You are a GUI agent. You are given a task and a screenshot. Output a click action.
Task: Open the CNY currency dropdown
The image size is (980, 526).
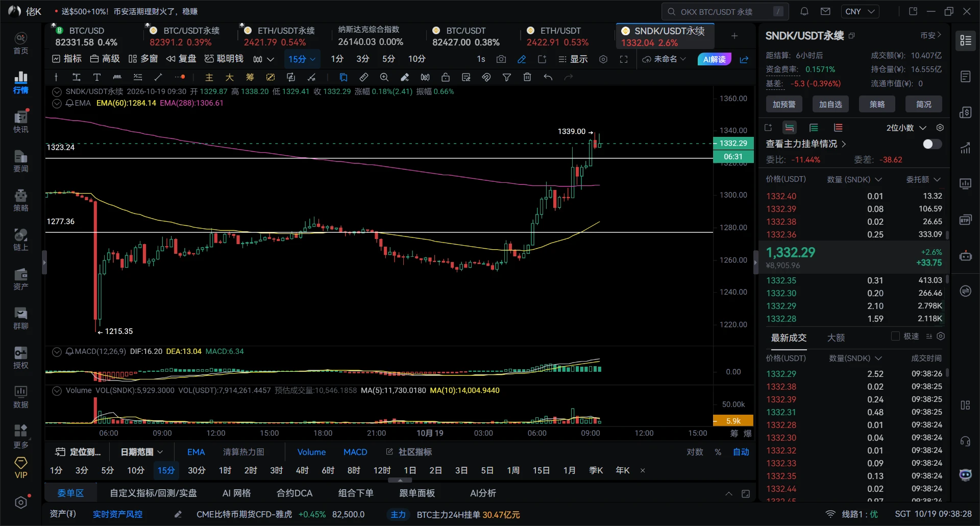click(860, 11)
